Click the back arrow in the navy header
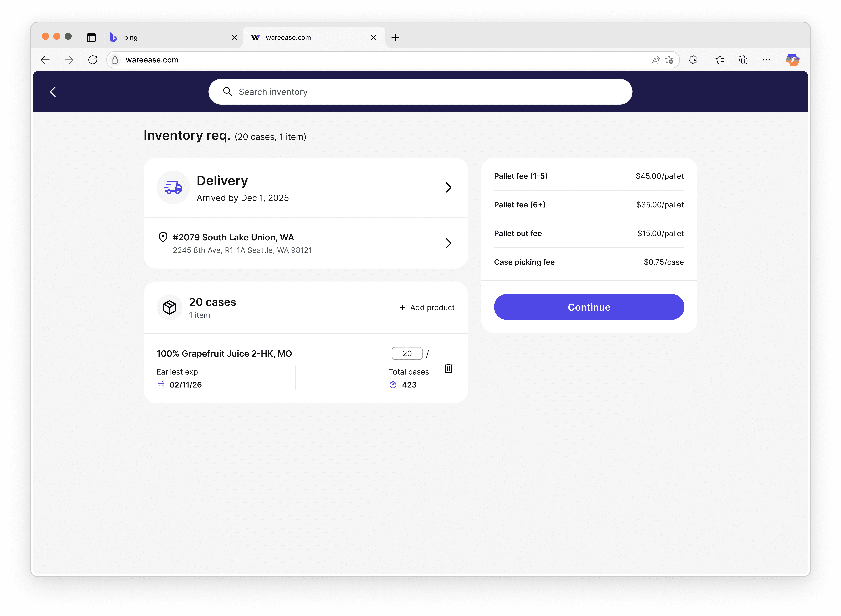The width and height of the screenshot is (841, 616). [x=53, y=92]
